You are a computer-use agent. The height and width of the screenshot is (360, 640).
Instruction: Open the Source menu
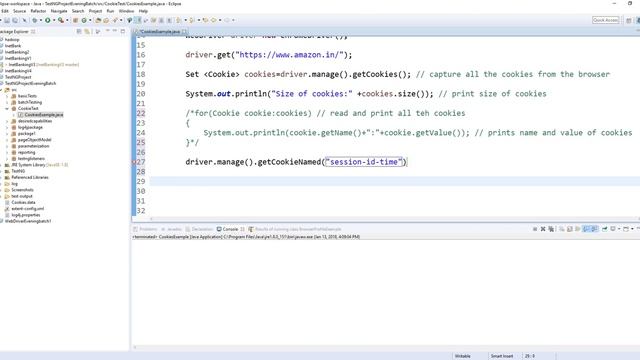click(x=19, y=11)
